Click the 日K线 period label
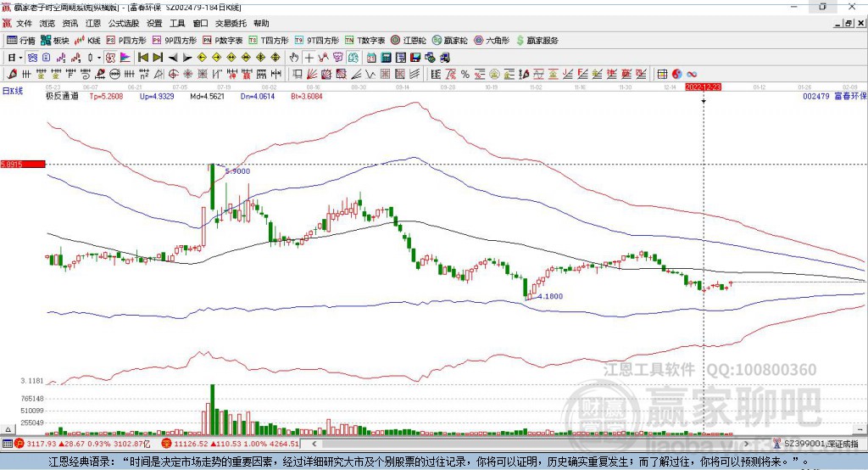868x470 pixels. [12, 88]
